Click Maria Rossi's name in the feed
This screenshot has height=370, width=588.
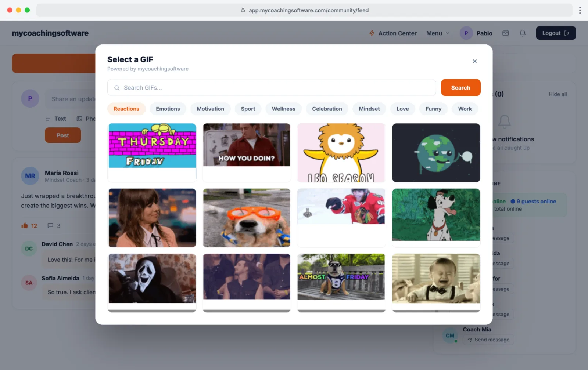[x=62, y=173]
